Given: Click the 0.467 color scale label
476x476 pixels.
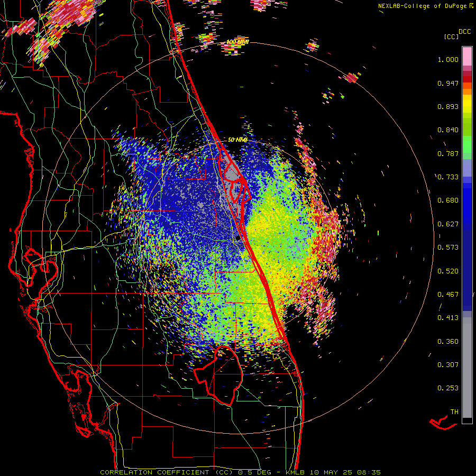Looking at the screenshot, I should (448, 295).
